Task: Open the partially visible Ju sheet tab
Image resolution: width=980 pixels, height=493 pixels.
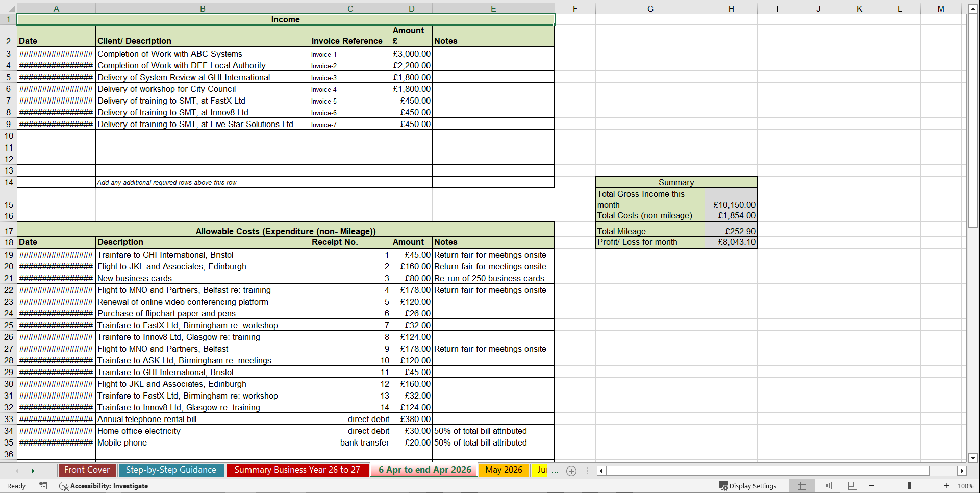Action: click(x=540, y=470)
